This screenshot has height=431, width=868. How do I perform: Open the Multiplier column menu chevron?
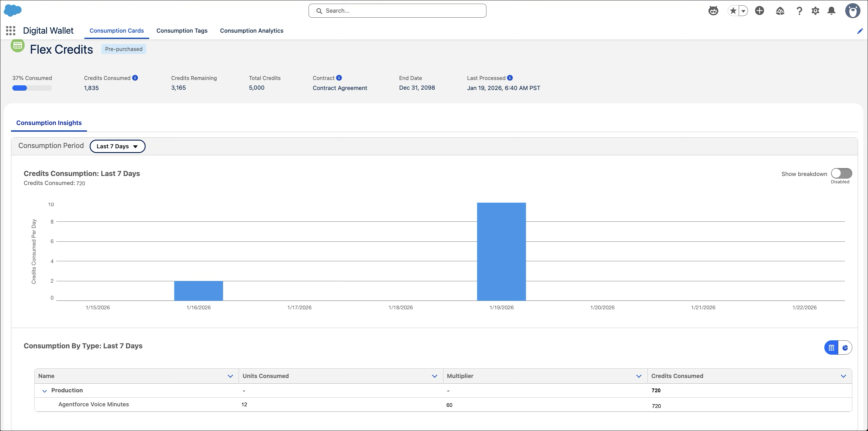[x=639, y=376]
